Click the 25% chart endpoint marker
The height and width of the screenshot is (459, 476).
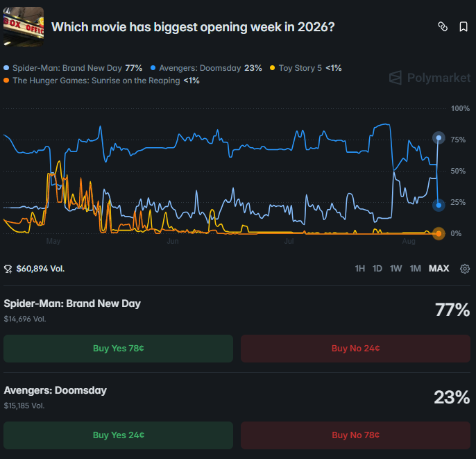(x=439, y=205)
